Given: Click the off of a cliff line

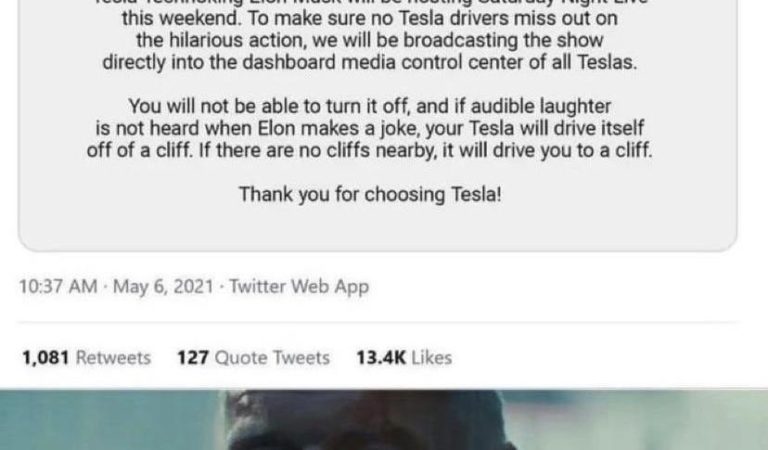Looking at the screenshot, I should click(370, 150).
